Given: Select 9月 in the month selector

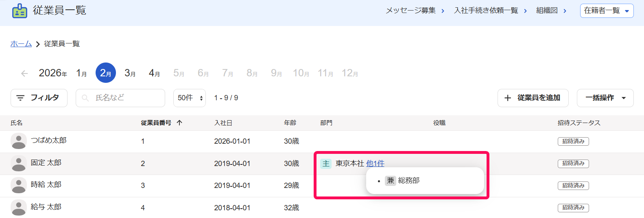Looking at the screenshot, I should pyautogui.click(x=277, y=73).
